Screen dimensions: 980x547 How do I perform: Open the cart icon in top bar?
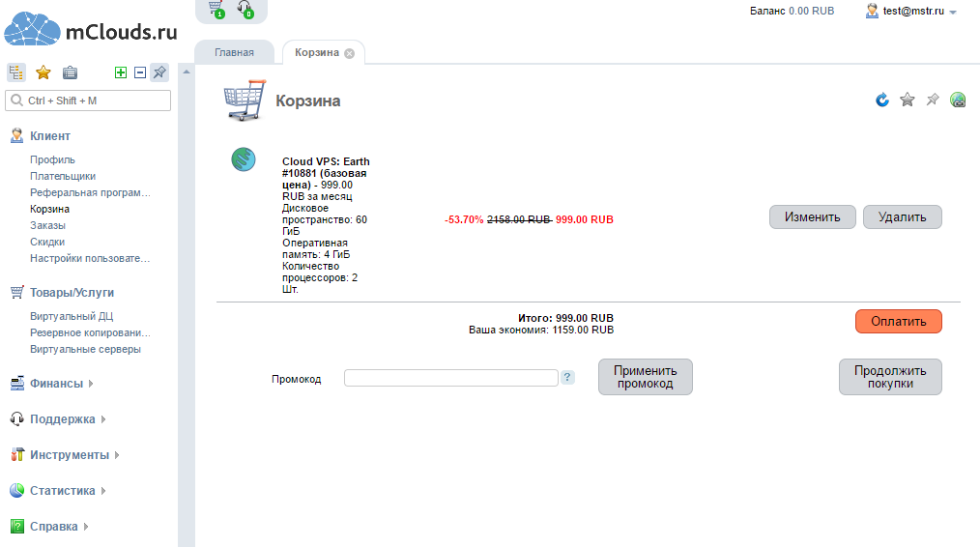[x=216, y=9]
